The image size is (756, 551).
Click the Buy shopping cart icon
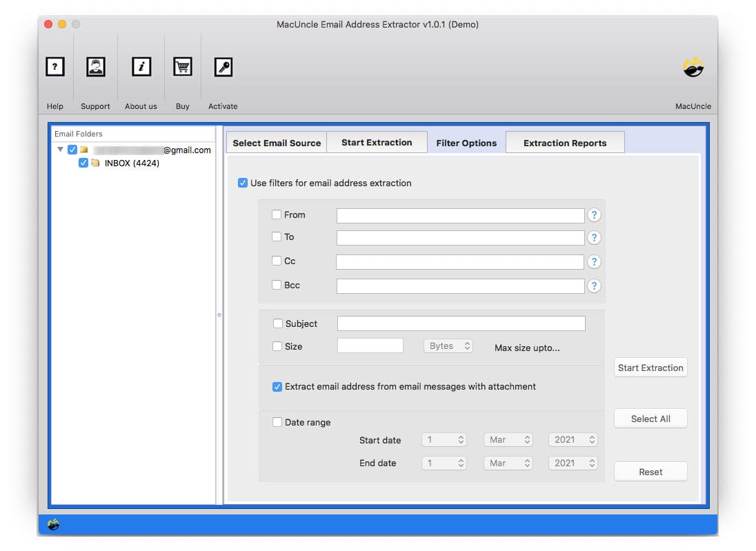pyautogui.click(x=182, y=66)
